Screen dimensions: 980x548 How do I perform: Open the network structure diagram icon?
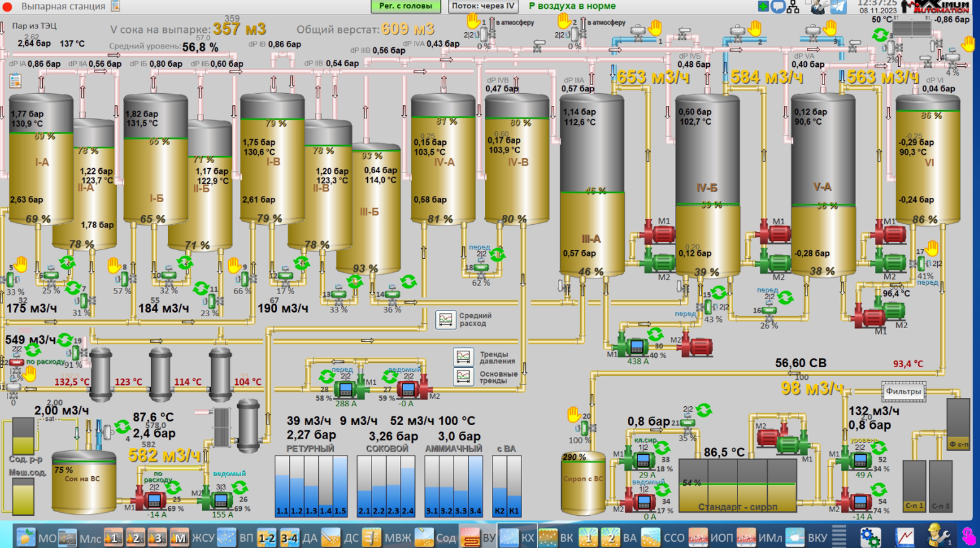click(794, 7)
